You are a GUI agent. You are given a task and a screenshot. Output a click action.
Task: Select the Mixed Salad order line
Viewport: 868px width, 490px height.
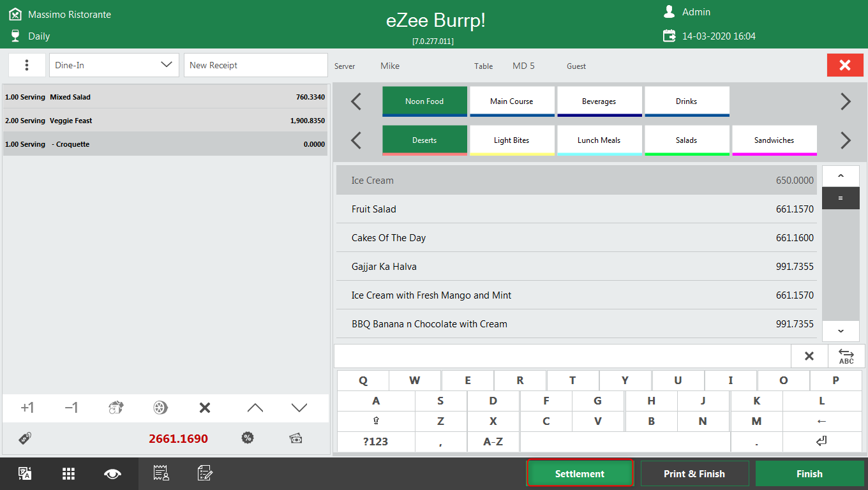(165, 97)
